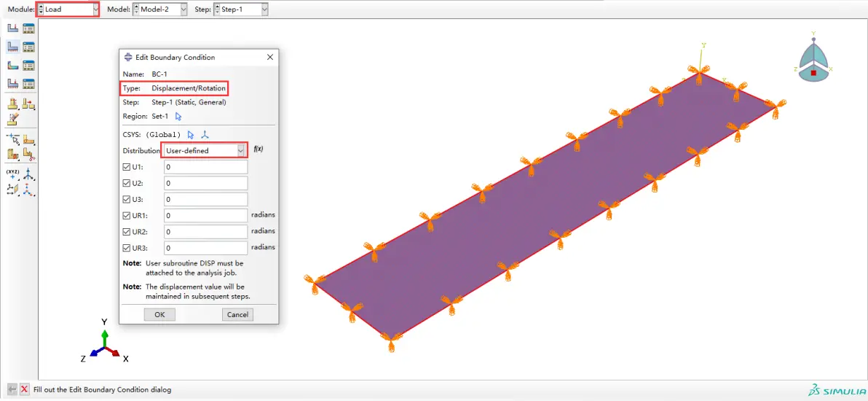The width and height of the screenshot is (868, 401).
Task: Close the Edit Boundary Condition dialog
Action: 270,57
